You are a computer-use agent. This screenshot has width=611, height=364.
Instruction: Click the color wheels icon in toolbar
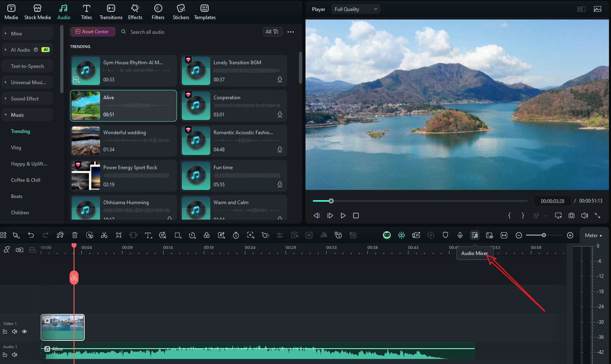click(x=207, y=235)
